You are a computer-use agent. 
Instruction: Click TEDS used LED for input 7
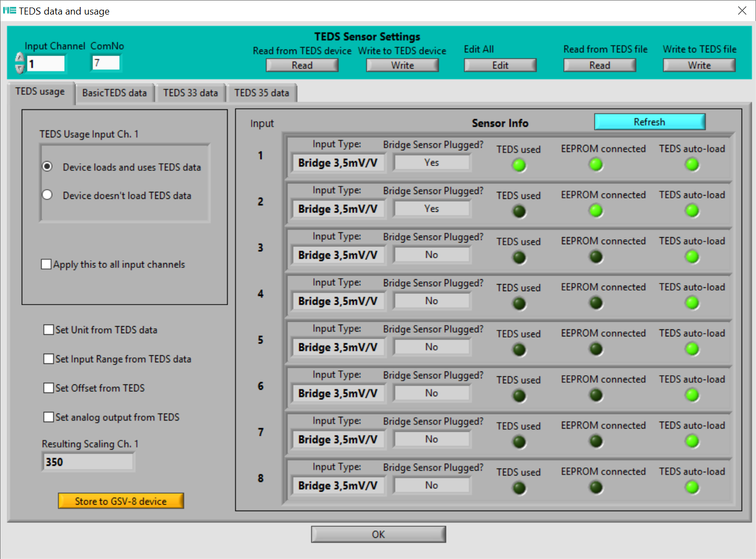(x=519, y=442)
